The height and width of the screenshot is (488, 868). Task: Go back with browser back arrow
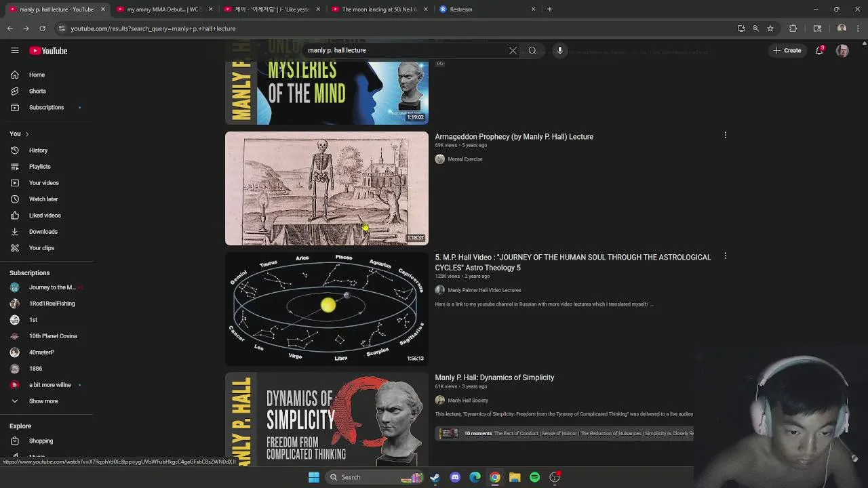(x=9, y=28)
